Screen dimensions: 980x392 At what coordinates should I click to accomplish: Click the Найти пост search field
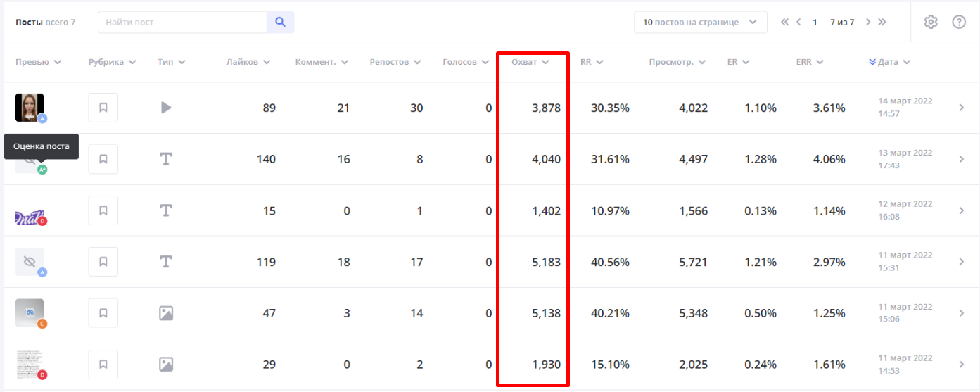pyautogui.click(x=183, y=23)
